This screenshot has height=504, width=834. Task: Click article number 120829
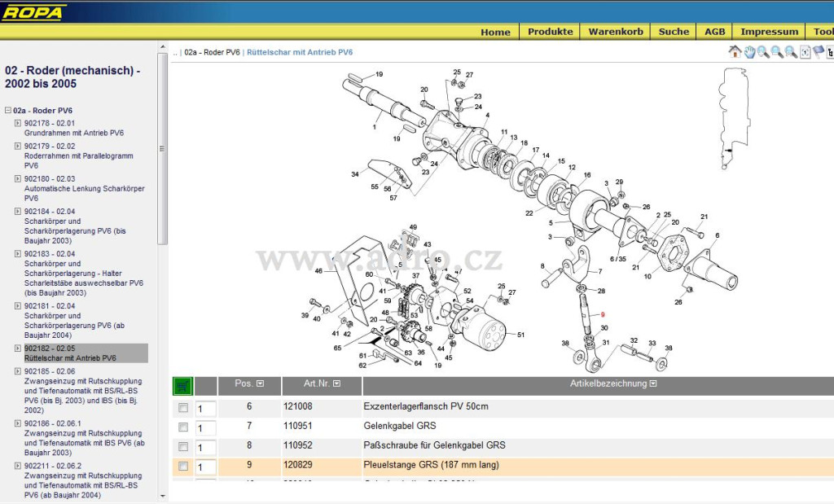coord(298,465)
